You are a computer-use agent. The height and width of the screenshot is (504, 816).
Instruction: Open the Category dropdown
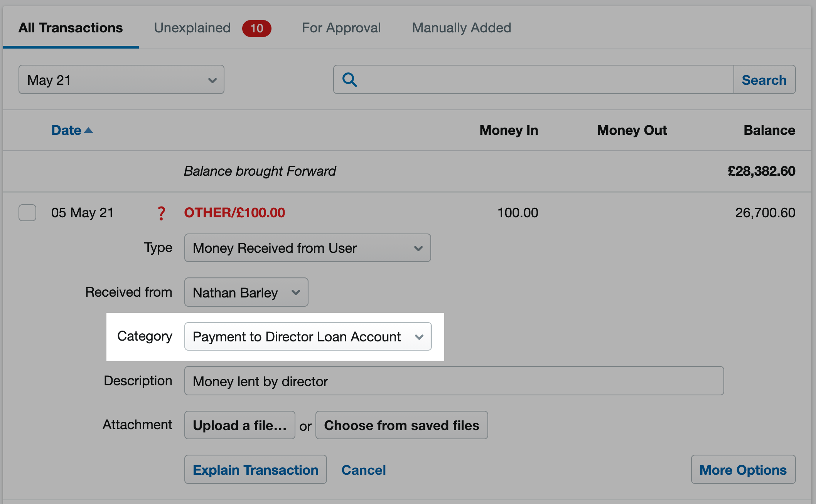[308, 336]
